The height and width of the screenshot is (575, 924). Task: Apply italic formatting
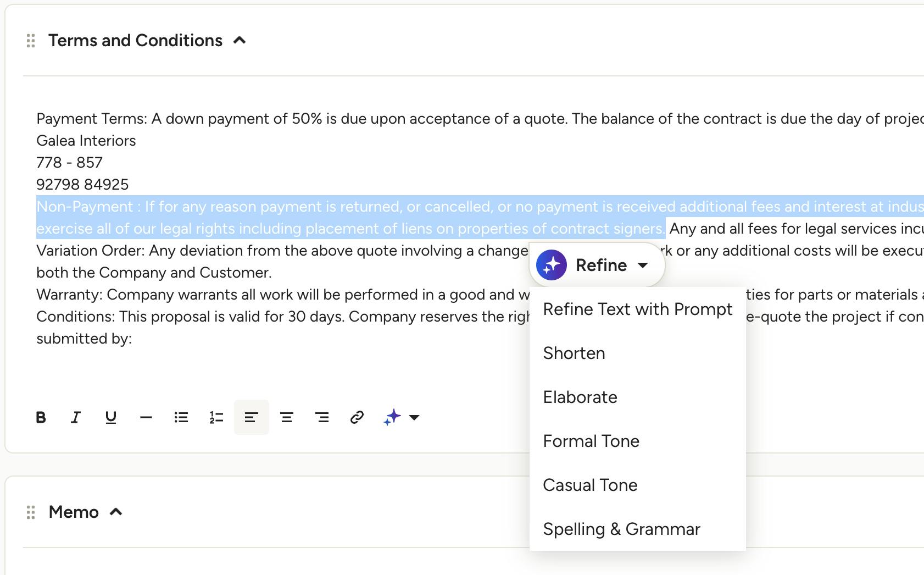tap(76, 417)
